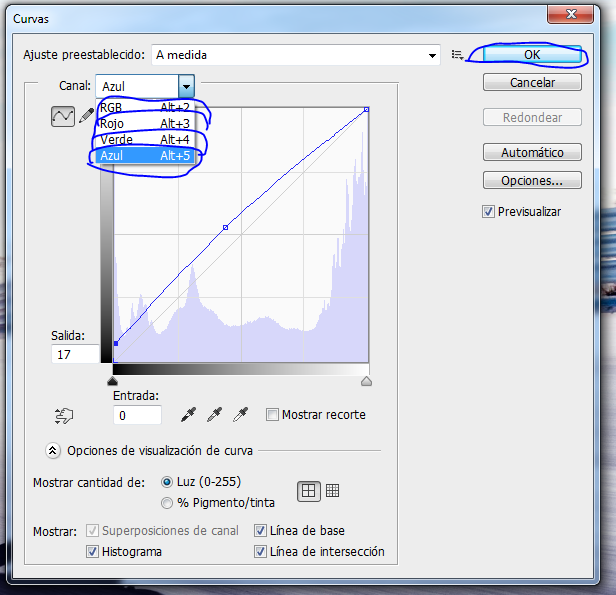Pick the gray point eyedropper
The width and height of the screenshot is (616, 595).
[x=214, y=415]
